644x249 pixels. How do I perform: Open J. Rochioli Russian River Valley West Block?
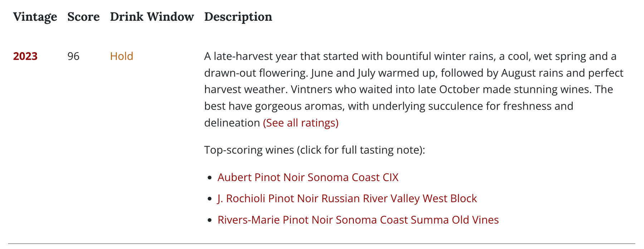(x=347, y=198)
